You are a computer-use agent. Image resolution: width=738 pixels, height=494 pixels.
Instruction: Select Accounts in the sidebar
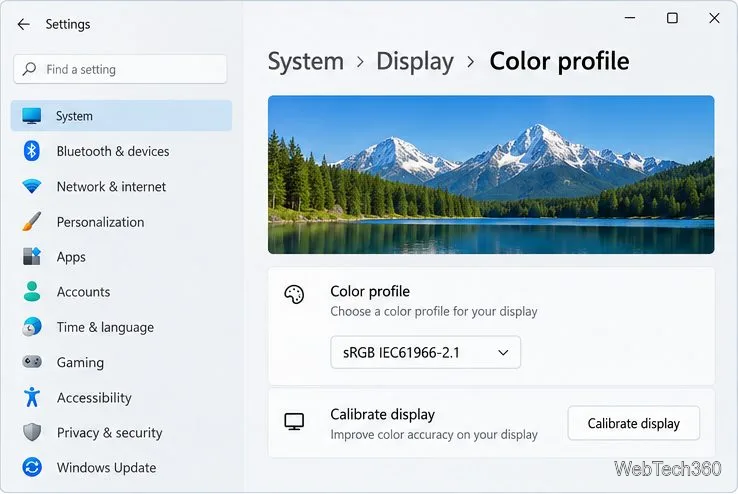pyautogui.click(x=121, y=292)
